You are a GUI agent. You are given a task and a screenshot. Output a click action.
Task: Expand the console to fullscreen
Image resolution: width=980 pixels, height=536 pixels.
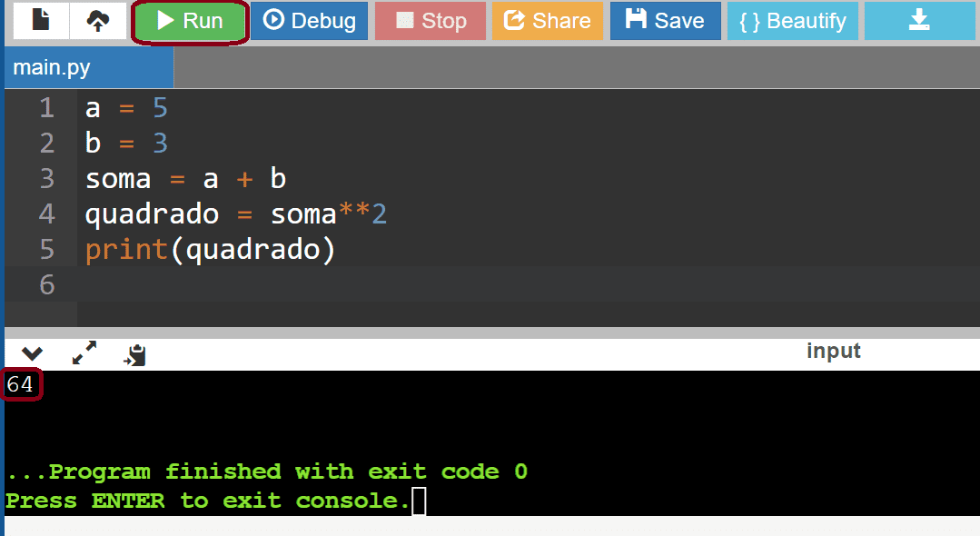(x=84, y=352)
